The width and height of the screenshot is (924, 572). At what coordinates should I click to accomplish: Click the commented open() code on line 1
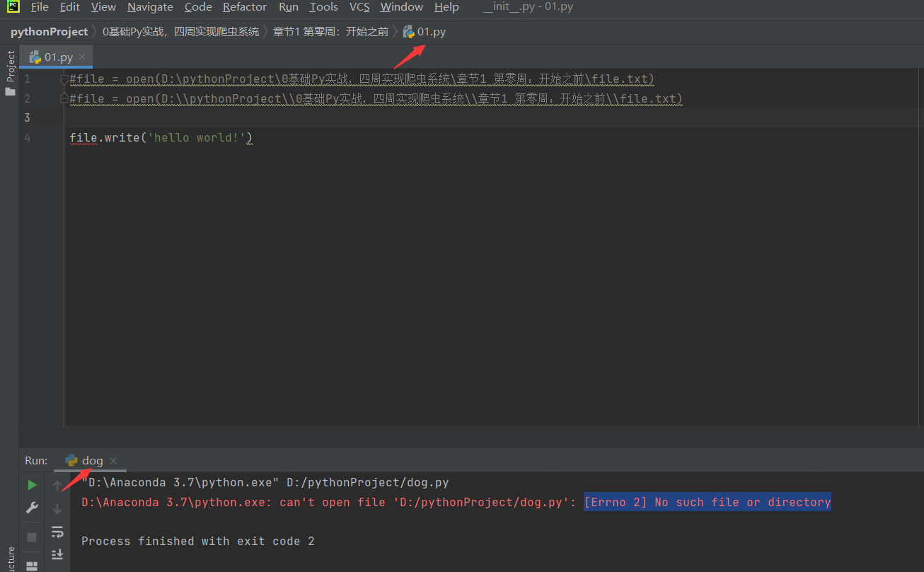pyautogui.click(x=362, y=79)
